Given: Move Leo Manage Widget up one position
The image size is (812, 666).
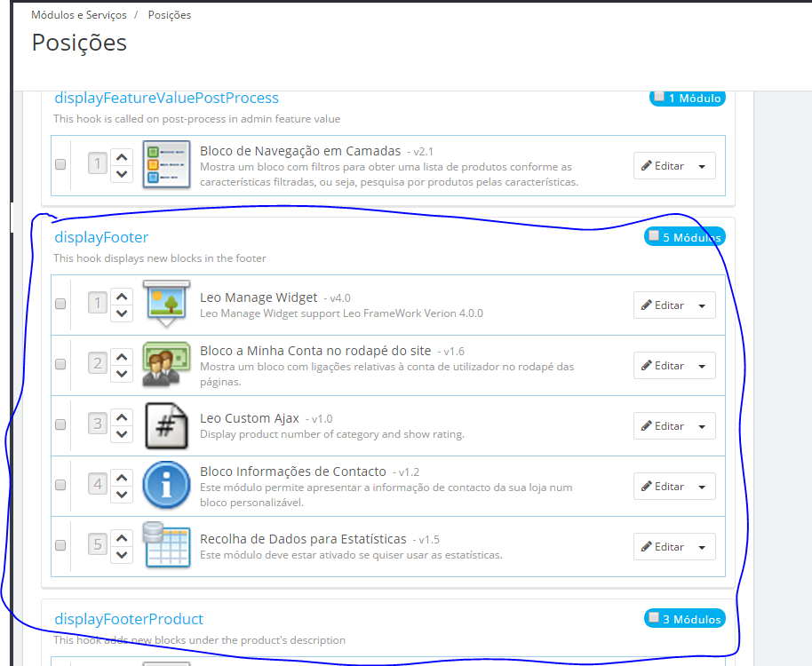Looking at the screenshot, I should click(x=122, y=297).
